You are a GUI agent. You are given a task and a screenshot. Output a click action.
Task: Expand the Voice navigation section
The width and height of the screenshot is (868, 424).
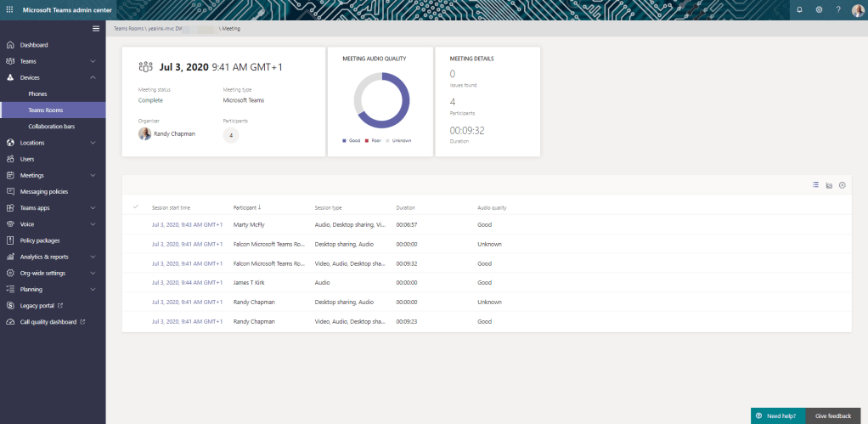[93, 223]
